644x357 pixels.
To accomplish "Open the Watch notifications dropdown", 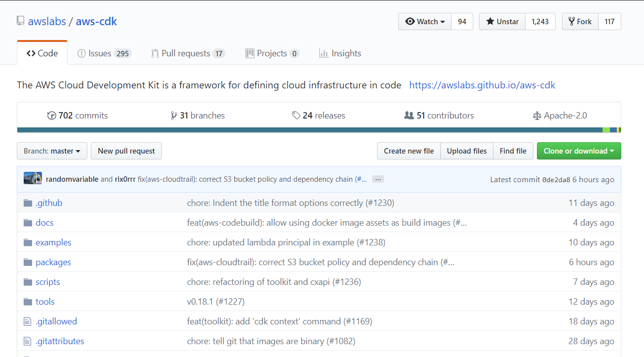I will click(425, 22).
